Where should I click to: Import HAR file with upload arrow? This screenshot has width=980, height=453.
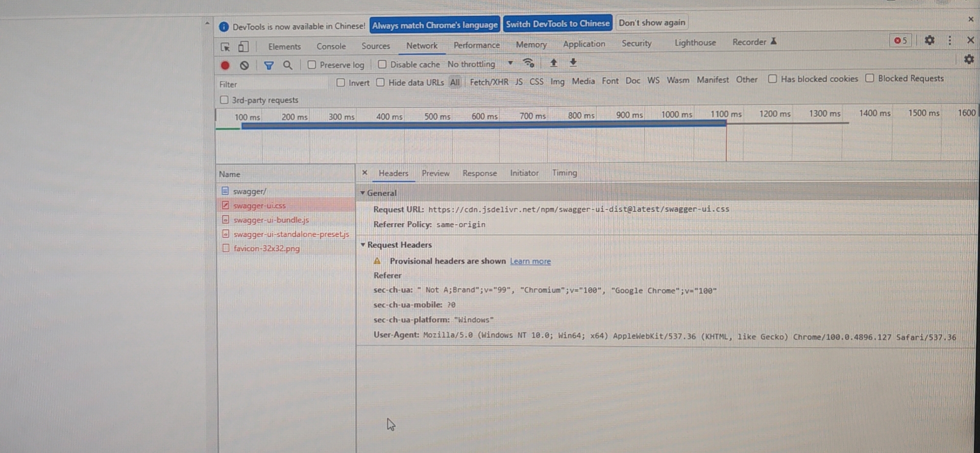tap(553, 63)
